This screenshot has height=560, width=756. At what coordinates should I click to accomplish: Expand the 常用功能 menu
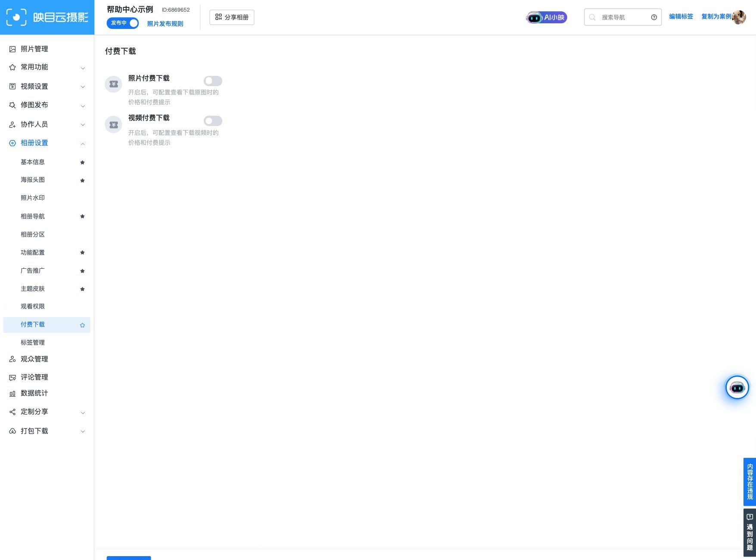pos(47,67)
